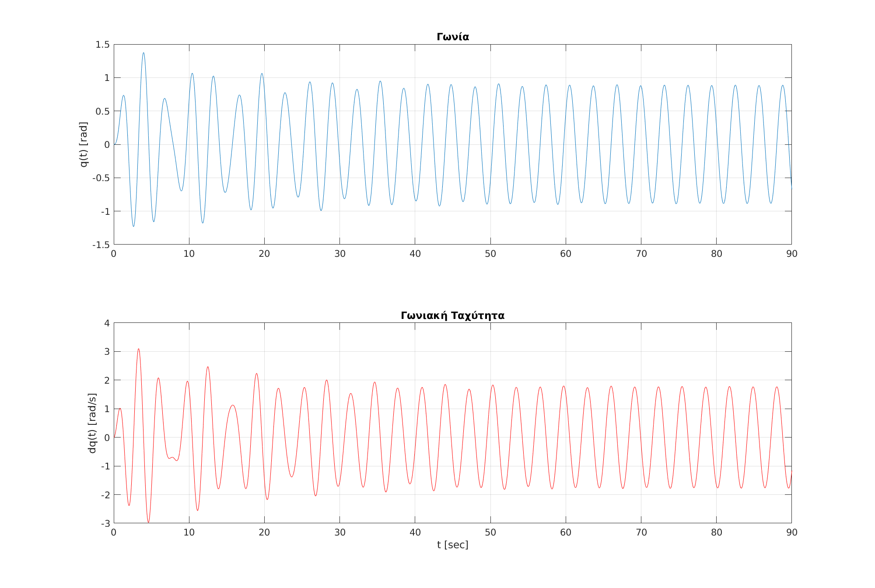The width and height of the screenshot is (875, 588).
Task: Select the 'q(t) [rad]' y-axis label
Action: (84, 144)
